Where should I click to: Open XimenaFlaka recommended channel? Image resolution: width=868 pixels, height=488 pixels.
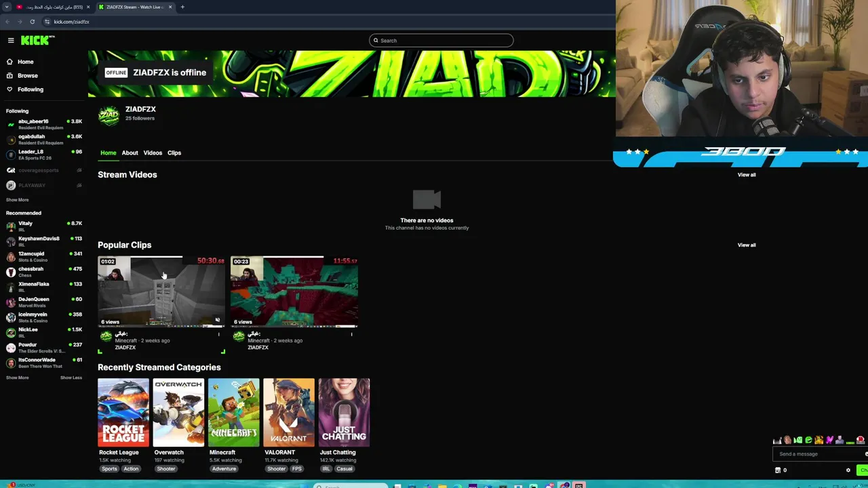pyautogui.click(x=44, y=287)
